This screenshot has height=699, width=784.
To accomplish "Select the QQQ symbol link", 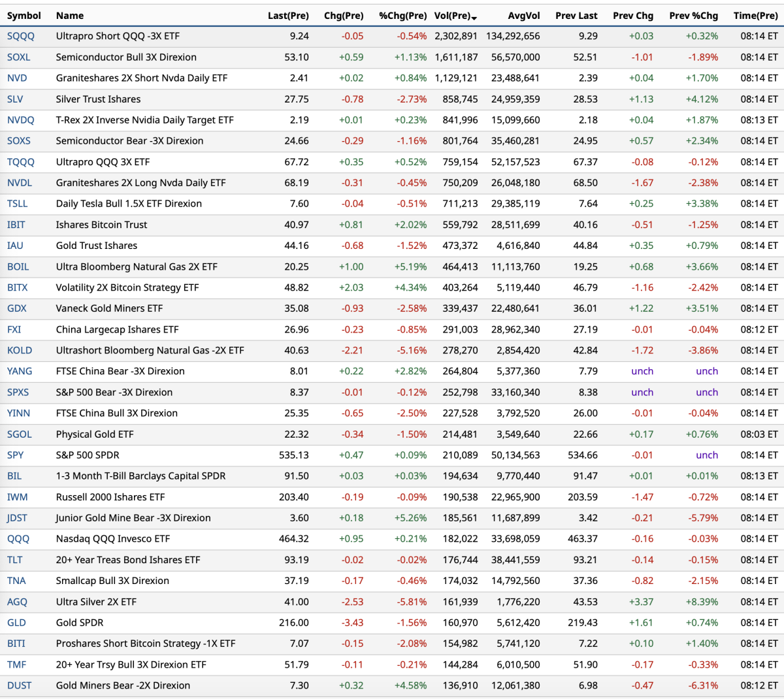I will (x=18, y=539).
